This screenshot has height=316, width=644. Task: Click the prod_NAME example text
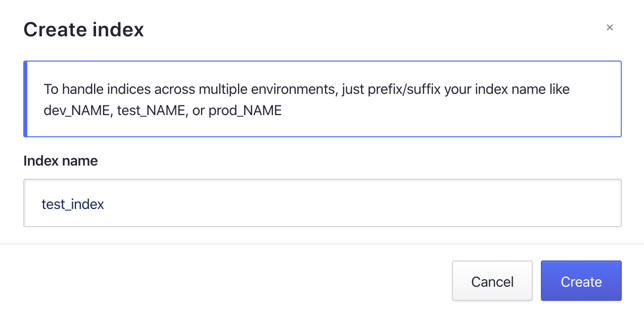pyautogui.click(x=245, y=111)
